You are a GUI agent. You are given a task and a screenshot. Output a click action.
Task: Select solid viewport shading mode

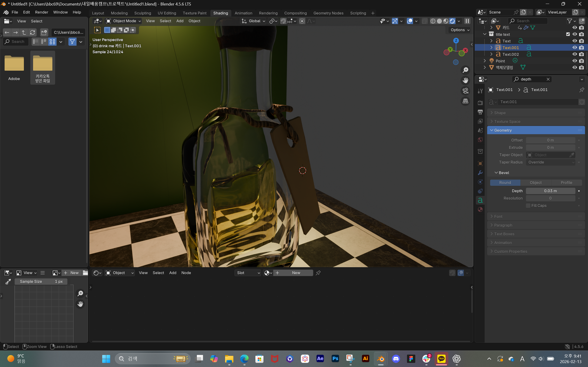pos(439,21)
